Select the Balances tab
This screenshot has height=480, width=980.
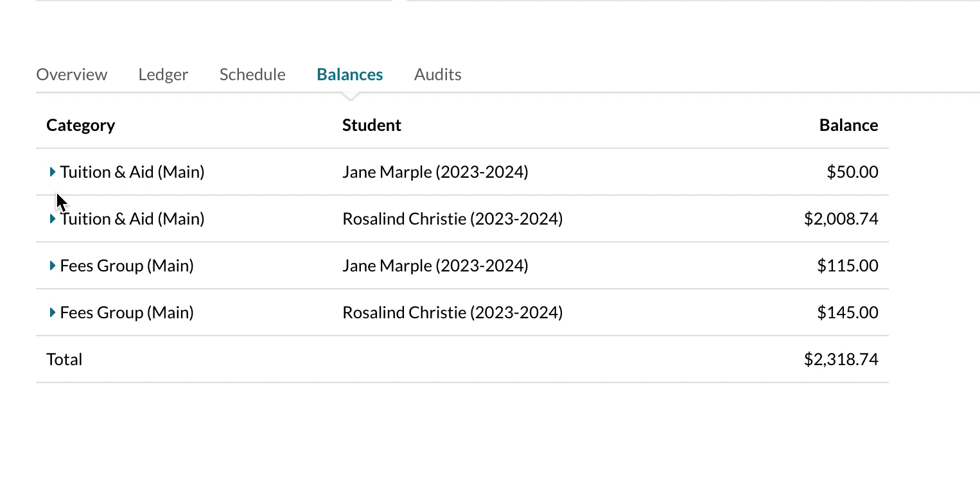[x=349, y=74]
